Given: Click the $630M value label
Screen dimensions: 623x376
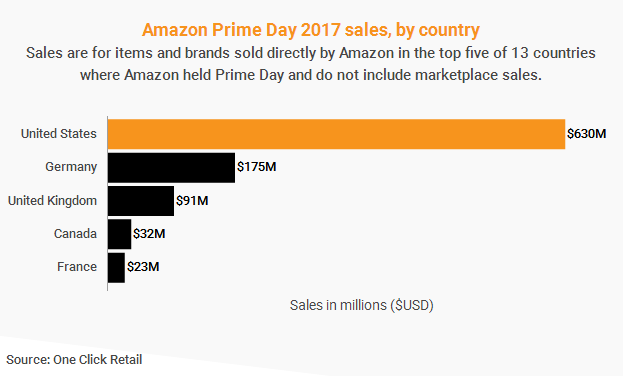Looking at the screenshot, I should tap(586, 134).
